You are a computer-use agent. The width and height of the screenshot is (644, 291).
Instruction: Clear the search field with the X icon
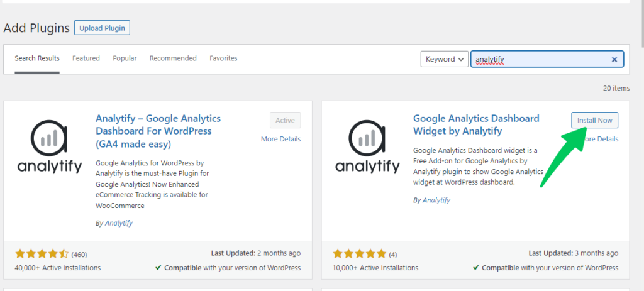614,60
